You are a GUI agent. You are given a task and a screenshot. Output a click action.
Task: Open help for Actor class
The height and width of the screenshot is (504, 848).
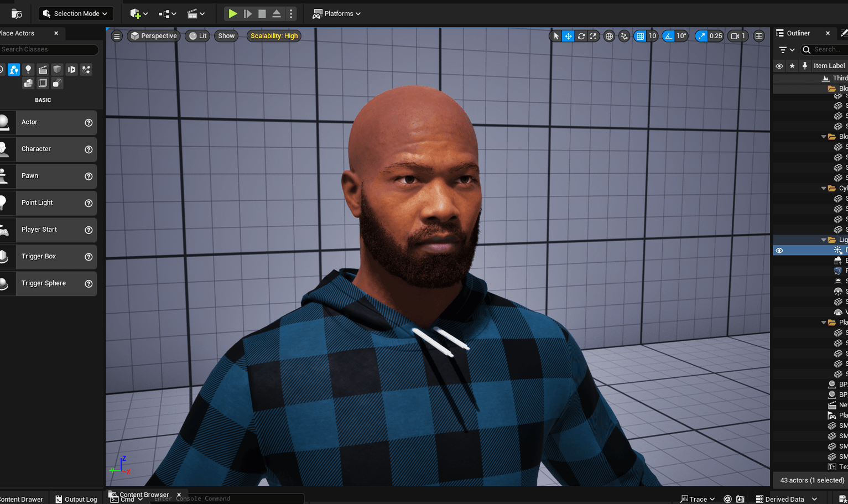tap(89, 123)
